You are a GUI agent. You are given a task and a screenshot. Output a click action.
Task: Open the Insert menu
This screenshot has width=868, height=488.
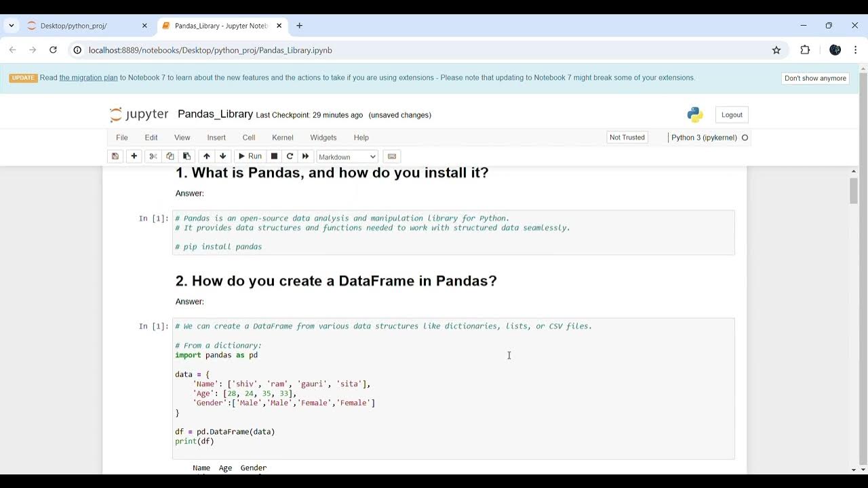pyautogui.click(x=216, y=138)
